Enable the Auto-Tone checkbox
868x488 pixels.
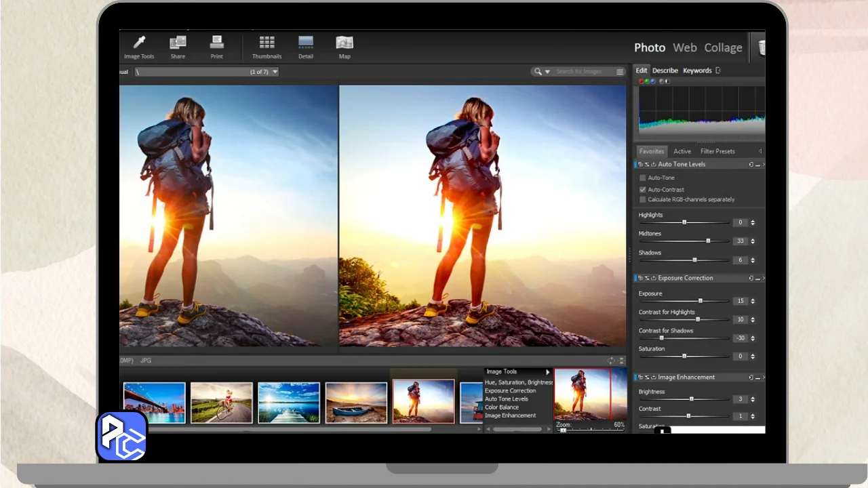coord(643,178)
